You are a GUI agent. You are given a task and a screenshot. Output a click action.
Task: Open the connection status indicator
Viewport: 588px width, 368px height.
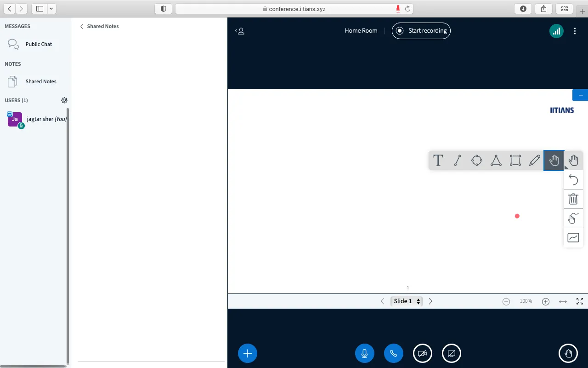[557, 31]
